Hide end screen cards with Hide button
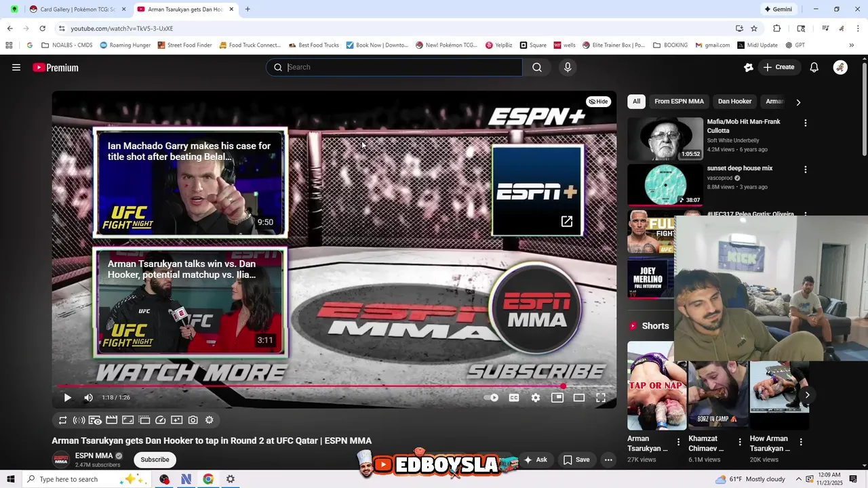 (598, 102)
